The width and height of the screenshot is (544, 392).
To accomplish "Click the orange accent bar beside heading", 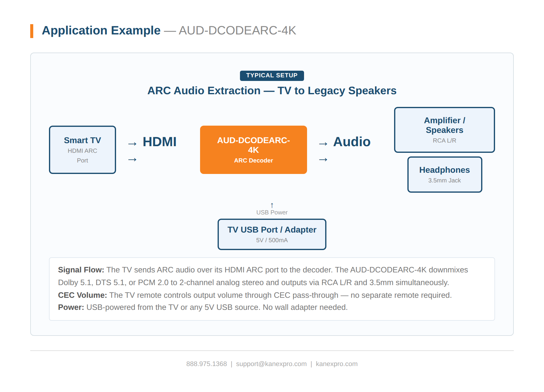I will [32, 31].
